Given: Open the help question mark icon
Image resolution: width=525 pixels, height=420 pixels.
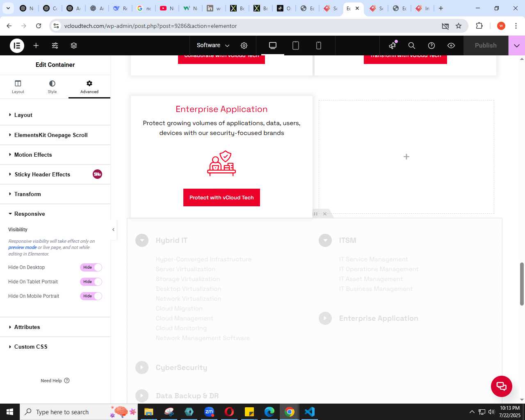Looking at the screenshot, I should (x=431, y=46).
